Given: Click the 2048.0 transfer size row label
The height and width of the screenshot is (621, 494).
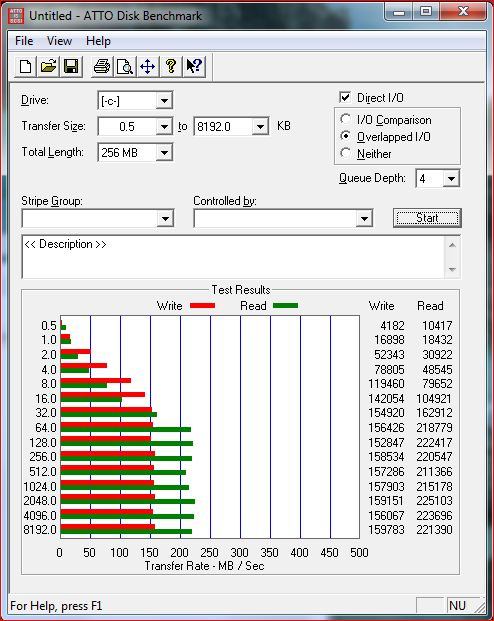Looking at the screenshot, I should (x=40, y=501).
